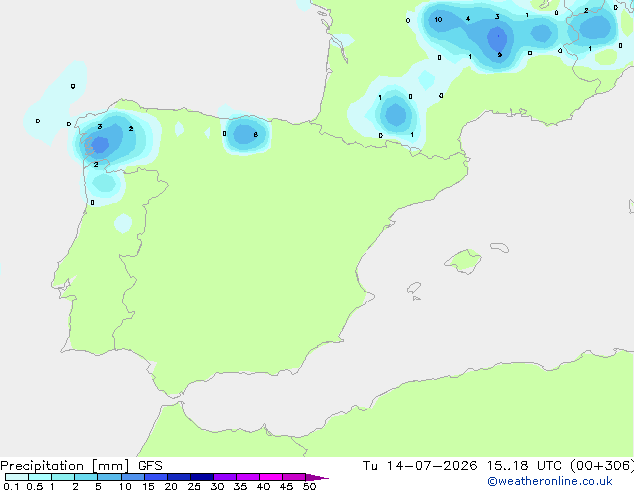Click the legend label '0.1'
This screenshot has height=490, width=634.
(x=11, y=486)
